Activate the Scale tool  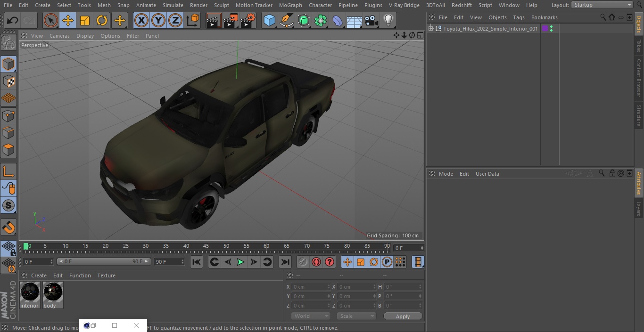(x=85, y=20)
